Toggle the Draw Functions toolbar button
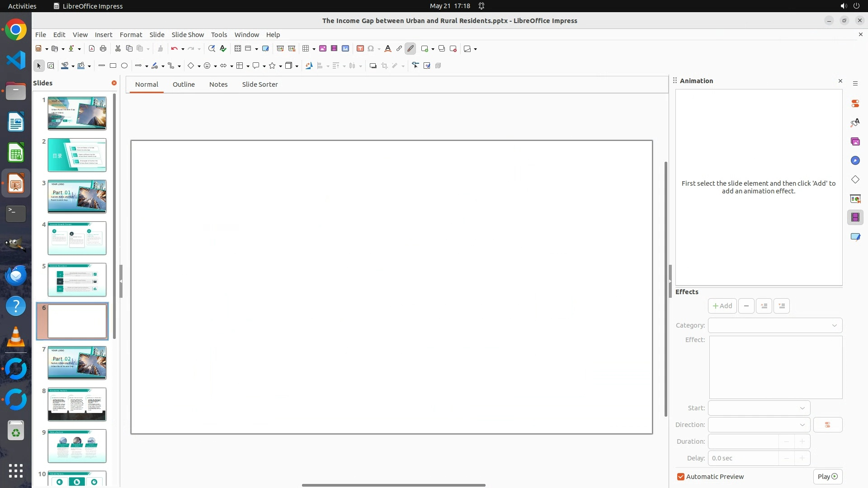Viewport: 868px width, 488px height. click(x=410, y=49)
